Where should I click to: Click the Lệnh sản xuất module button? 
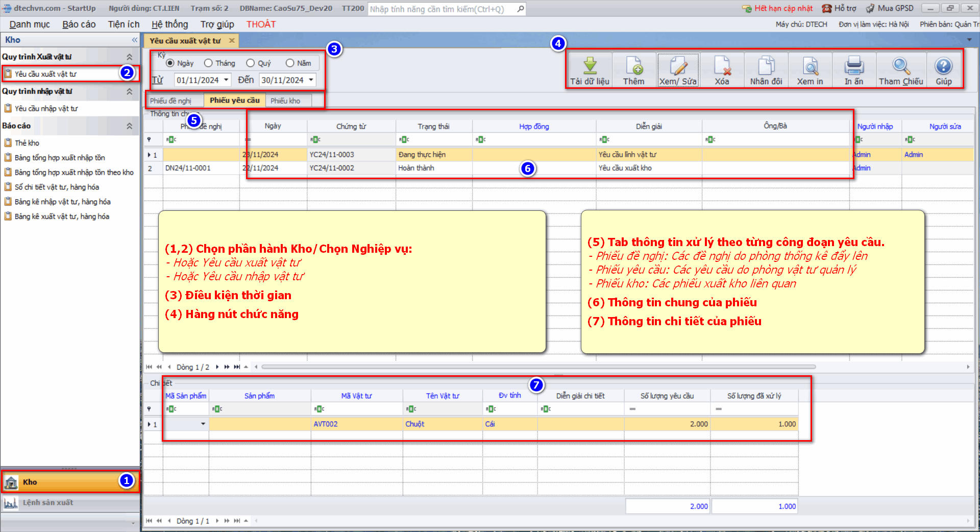tap(47, 503)
